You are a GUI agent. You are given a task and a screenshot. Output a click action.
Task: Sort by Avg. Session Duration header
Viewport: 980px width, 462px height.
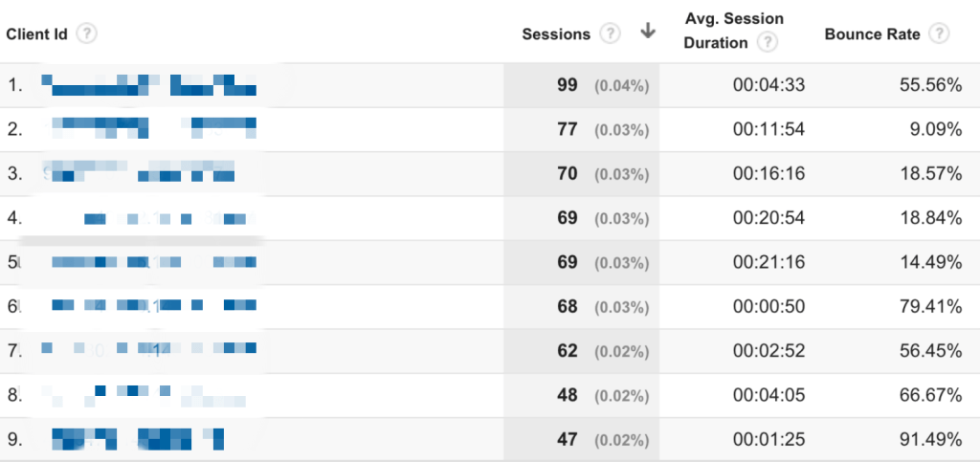(734, 31)
